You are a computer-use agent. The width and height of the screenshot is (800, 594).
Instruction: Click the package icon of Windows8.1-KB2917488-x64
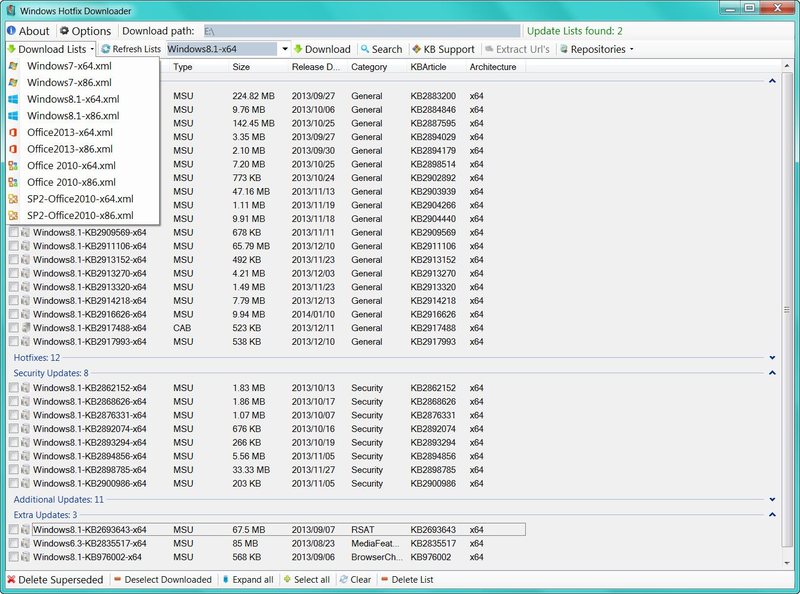tap(26, 328)
